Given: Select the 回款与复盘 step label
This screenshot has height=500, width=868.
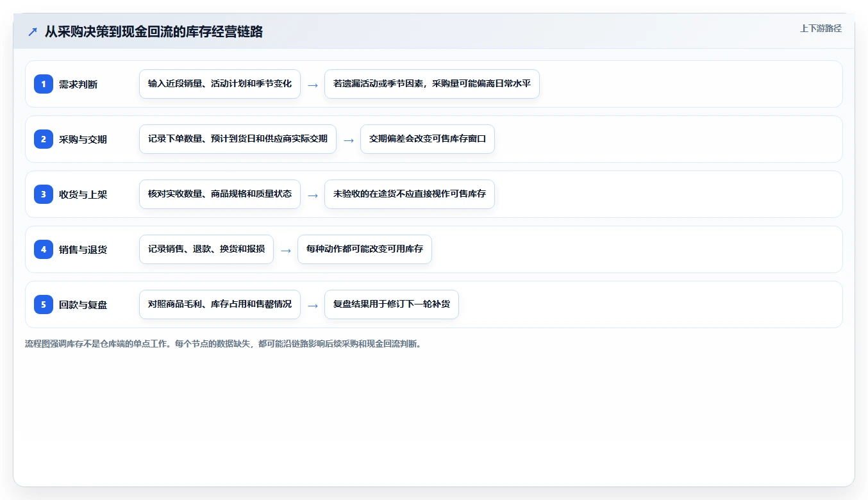Looking at the screenshot, I should point(83,304).
